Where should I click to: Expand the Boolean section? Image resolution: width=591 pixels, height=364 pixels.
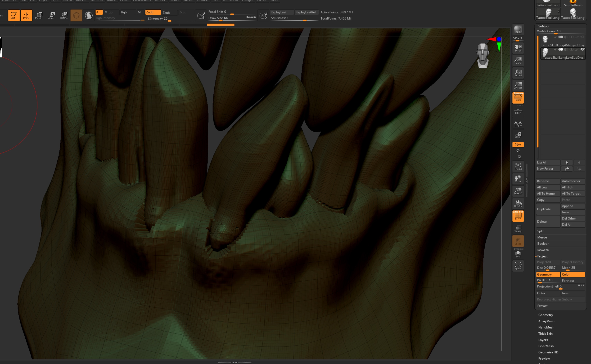click(x=543, y=244)
